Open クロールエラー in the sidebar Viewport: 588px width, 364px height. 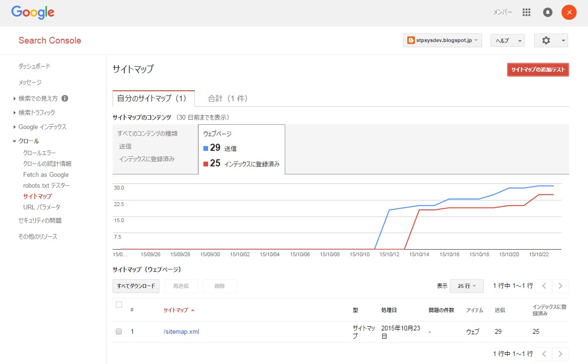coord(39,153)
